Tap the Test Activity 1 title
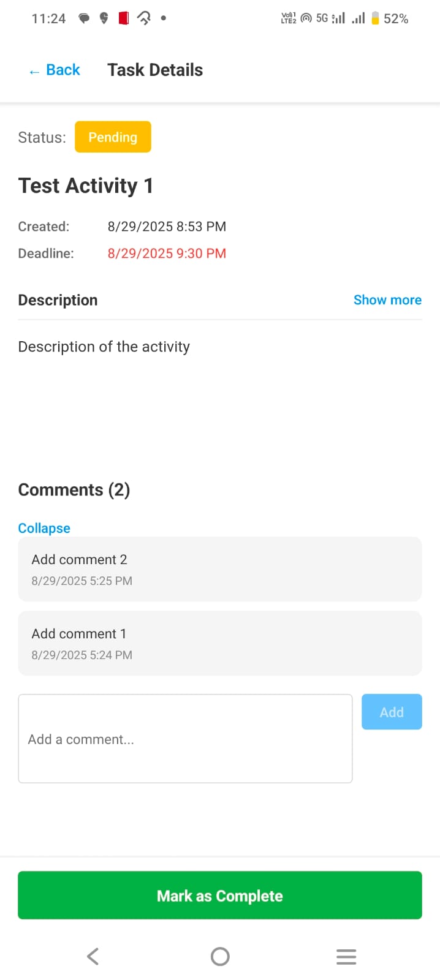This screenshot has width=440, height=980. (86, 186)
